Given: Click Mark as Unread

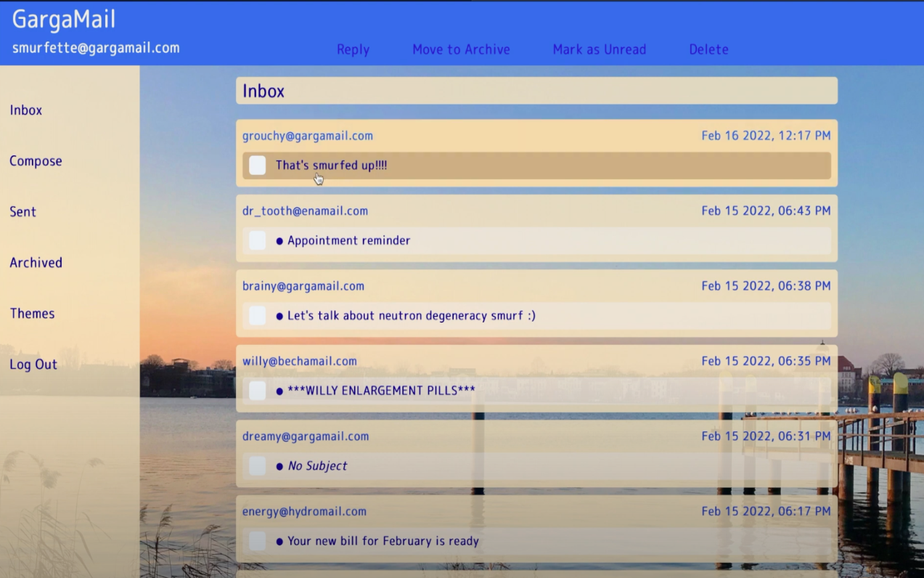Looking at the screenshot, I should point(599,49).
